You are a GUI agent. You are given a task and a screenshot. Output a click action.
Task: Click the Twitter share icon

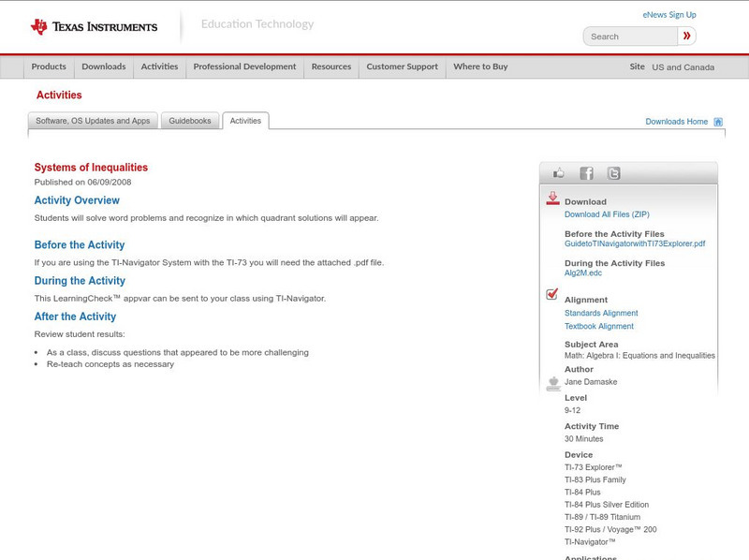(x=614, y=172)
